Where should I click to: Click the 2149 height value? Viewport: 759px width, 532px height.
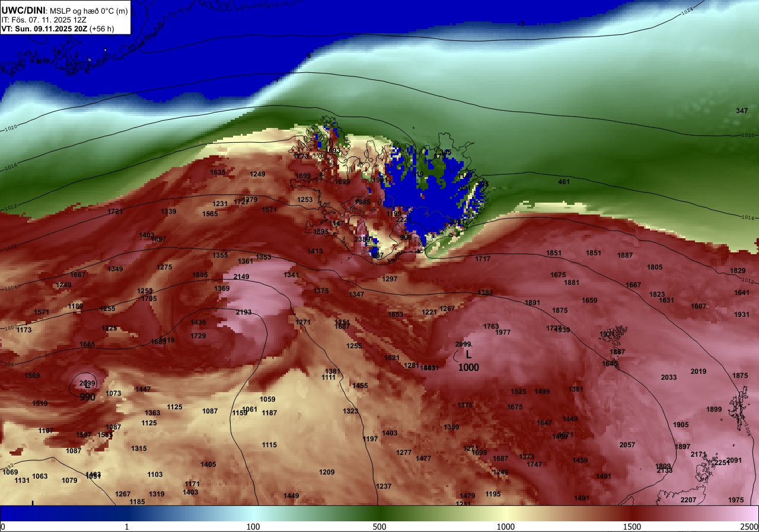tap(241, 277)
